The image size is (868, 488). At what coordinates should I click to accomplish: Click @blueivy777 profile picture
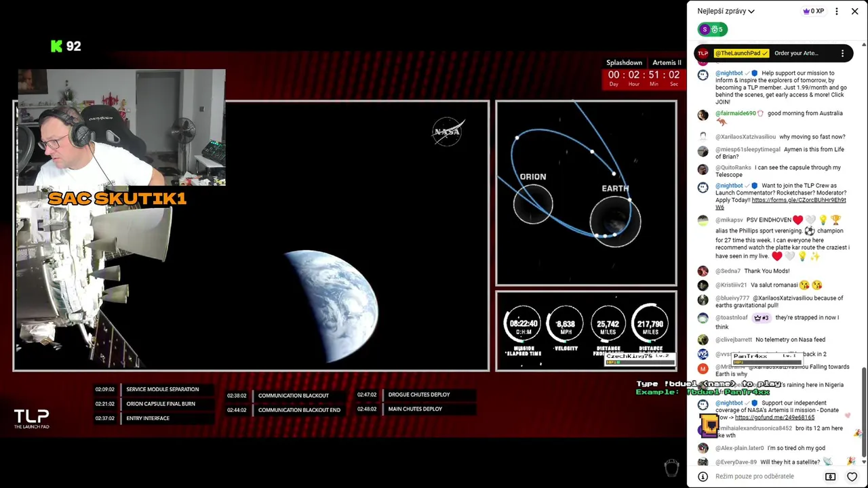703,300
